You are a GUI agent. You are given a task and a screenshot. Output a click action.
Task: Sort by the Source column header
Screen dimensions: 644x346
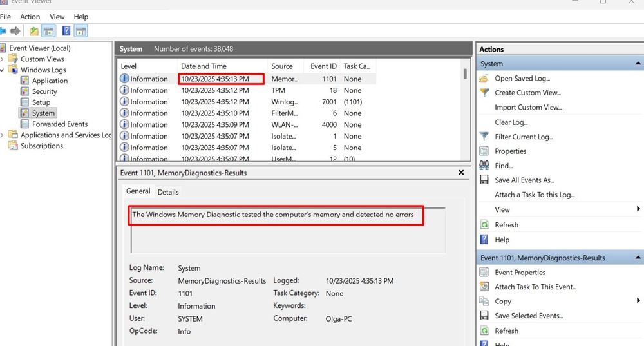285,66
